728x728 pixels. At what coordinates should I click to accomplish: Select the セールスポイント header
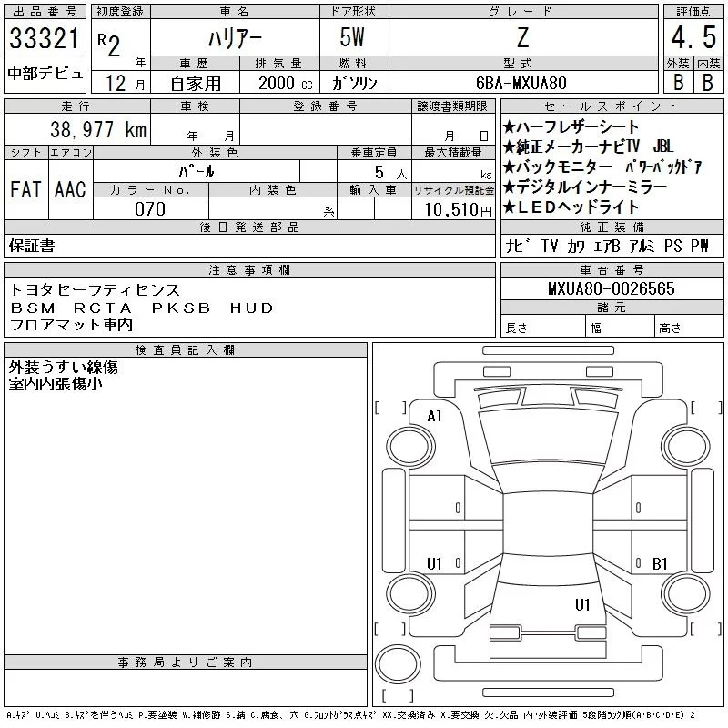[612, 106]
